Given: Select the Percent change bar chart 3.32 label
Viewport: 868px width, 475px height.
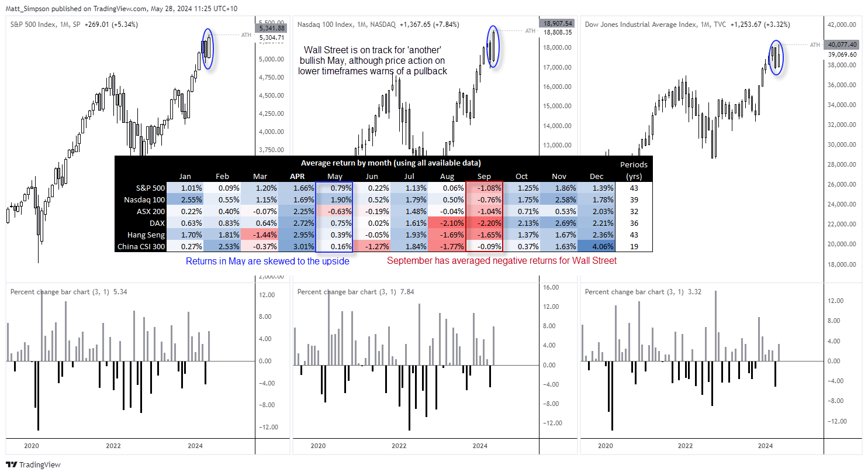Looking at the screenshot, I should point(644,291).
